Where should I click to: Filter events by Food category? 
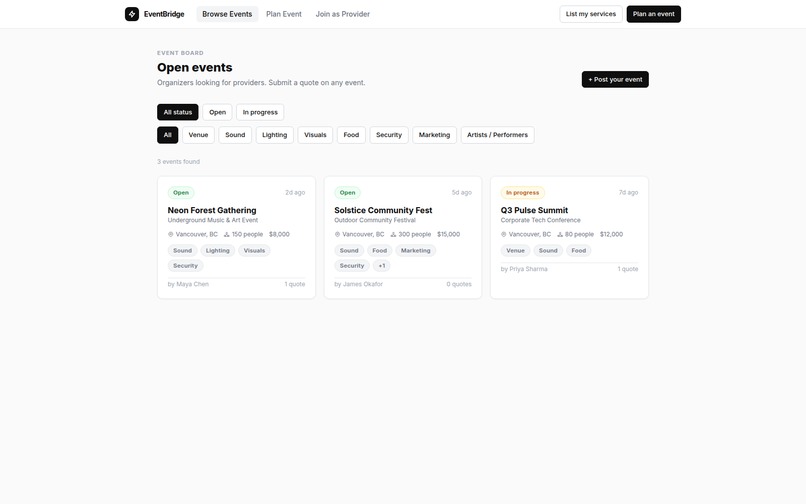351,135
